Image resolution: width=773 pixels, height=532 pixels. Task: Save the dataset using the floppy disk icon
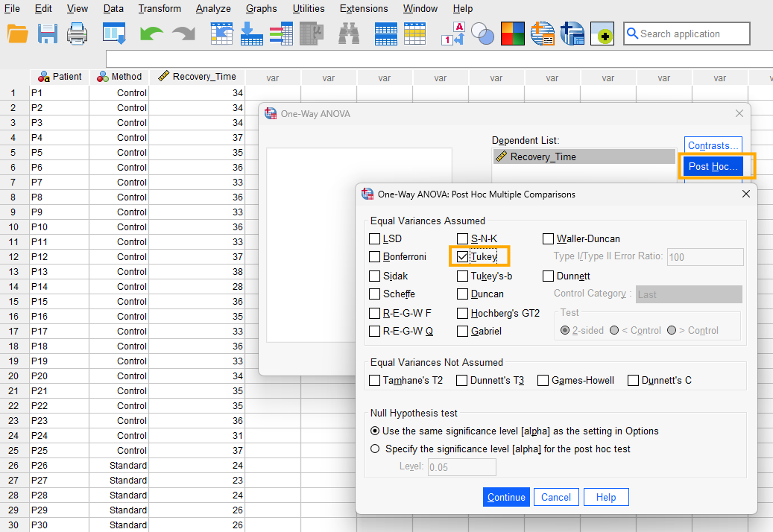46,34
